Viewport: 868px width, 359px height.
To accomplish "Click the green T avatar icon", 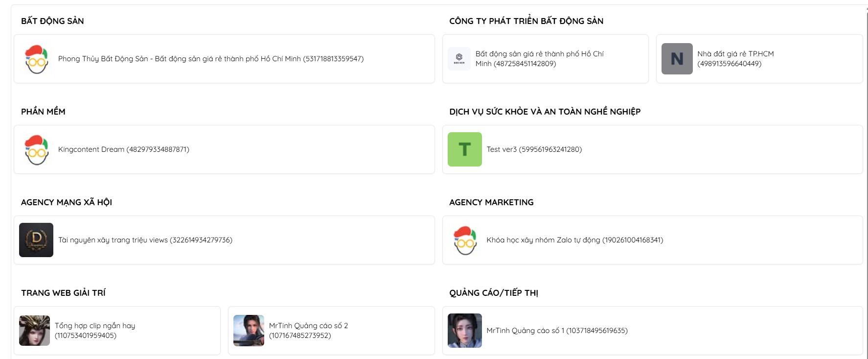I will pos(464,149).
